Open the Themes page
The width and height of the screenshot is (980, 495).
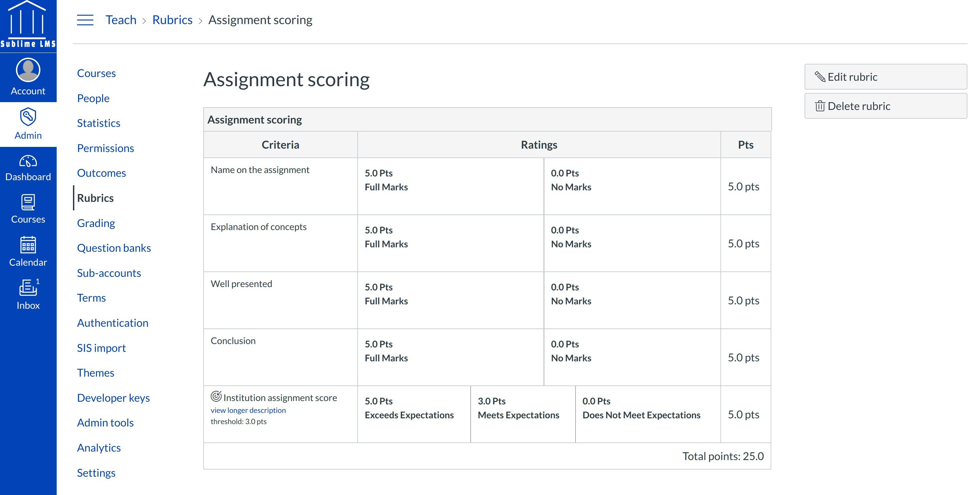(95, 373)
